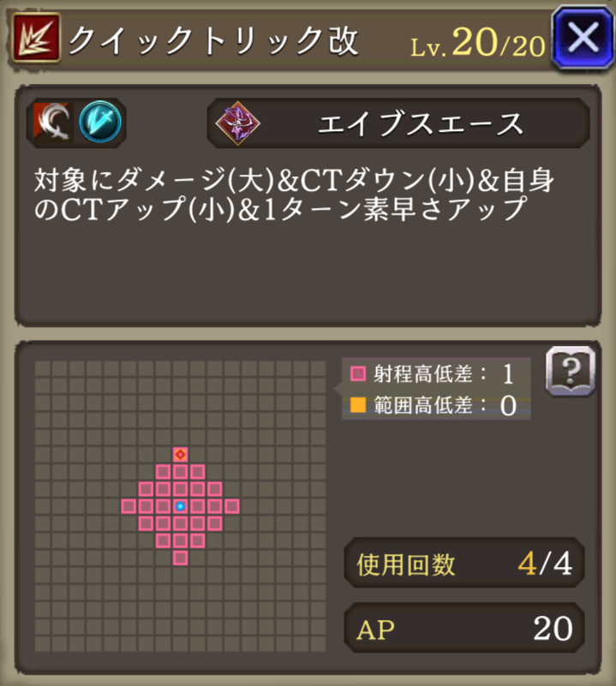Screen dimensions: 616x686
Task: Click the AP 20 cost field
Action: tap(464, 629)
